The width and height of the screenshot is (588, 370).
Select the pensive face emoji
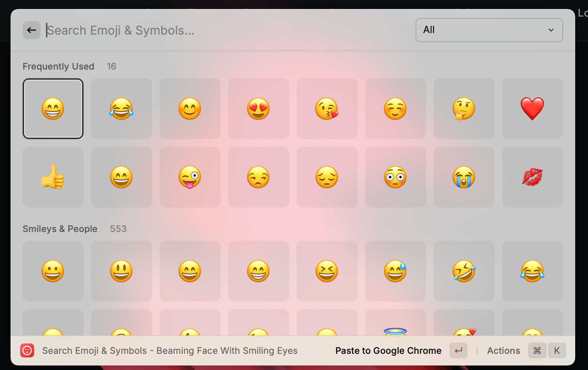327,177
